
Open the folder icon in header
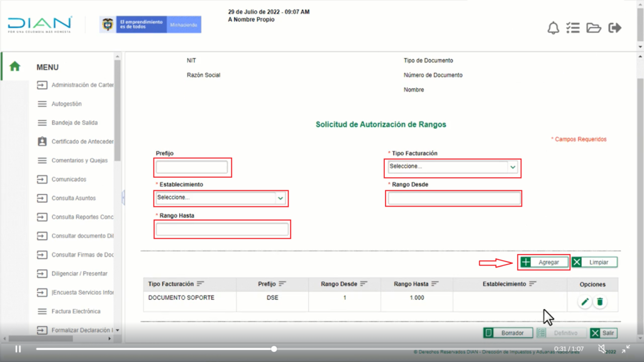click(594, 28)
